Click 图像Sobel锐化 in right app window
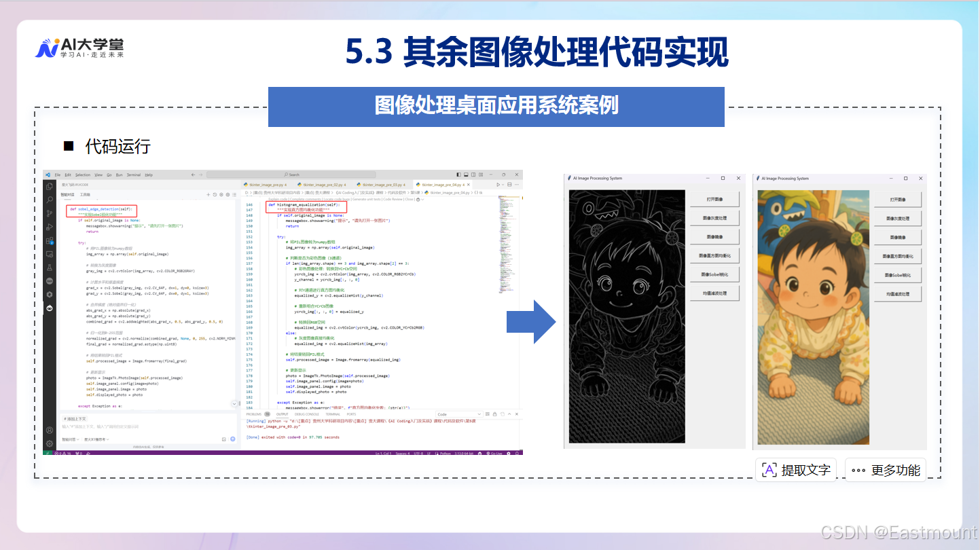Screen dimensions: 980x550 tap(897, 275)
